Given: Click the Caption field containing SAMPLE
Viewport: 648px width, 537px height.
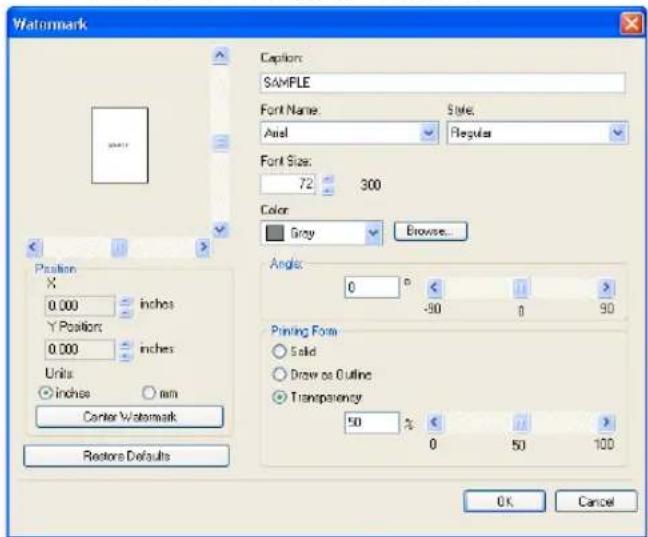Looking at the screenshot, I should point(443,83).
